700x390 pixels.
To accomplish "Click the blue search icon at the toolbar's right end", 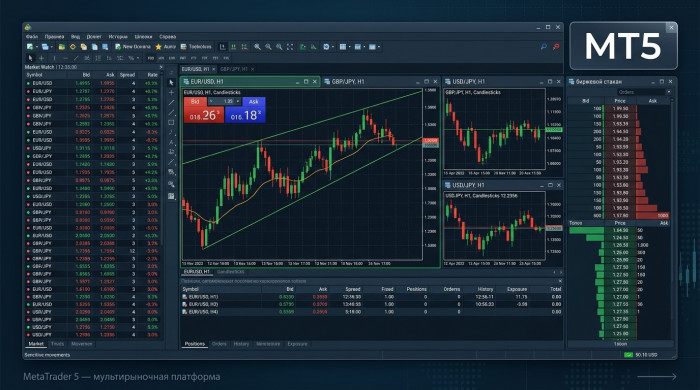I will [x=543, y=46].
